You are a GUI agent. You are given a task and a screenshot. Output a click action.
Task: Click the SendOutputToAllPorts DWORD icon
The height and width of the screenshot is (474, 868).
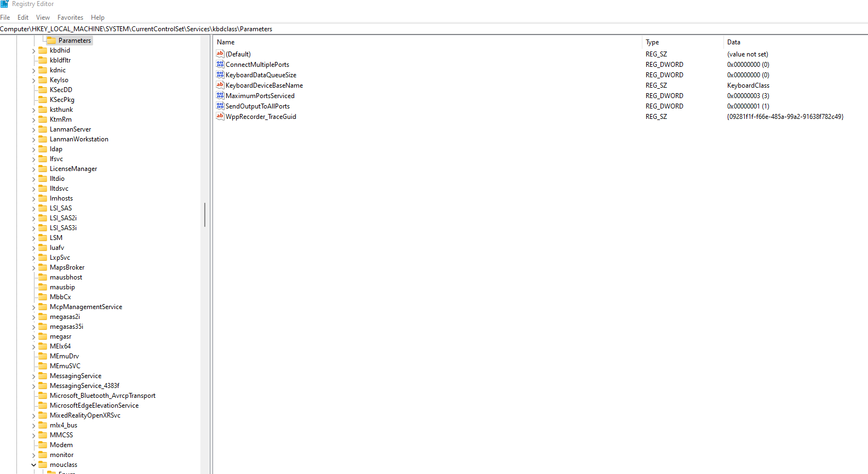[x=220, y=106]
